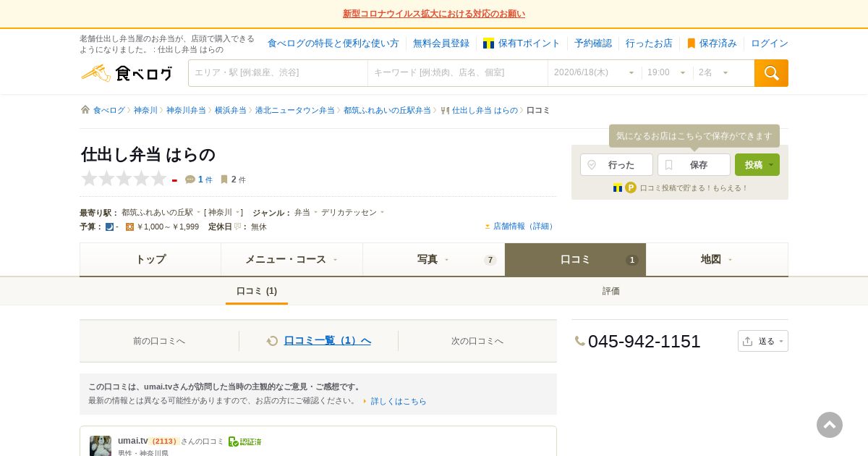868x456 pixels.
Task: Focus the エリア・駅 search field
Action: click(278, 73)
